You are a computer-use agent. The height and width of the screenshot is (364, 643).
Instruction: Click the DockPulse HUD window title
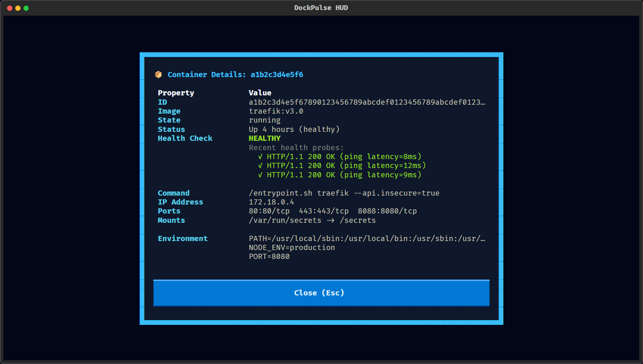321,8
